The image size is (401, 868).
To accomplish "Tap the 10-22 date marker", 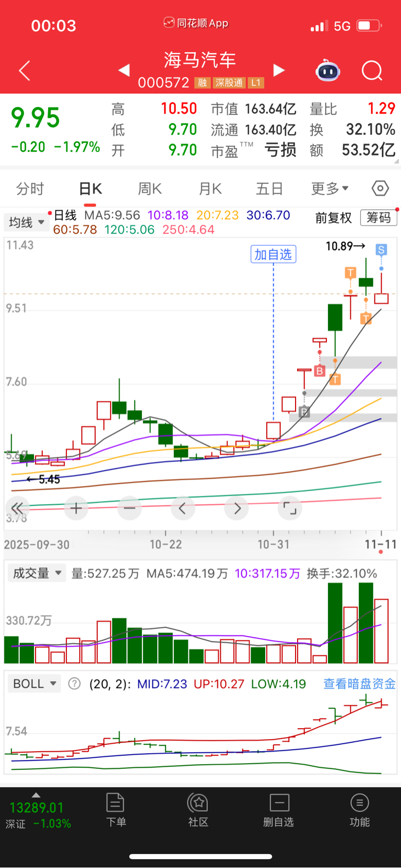I will [166, 544].
